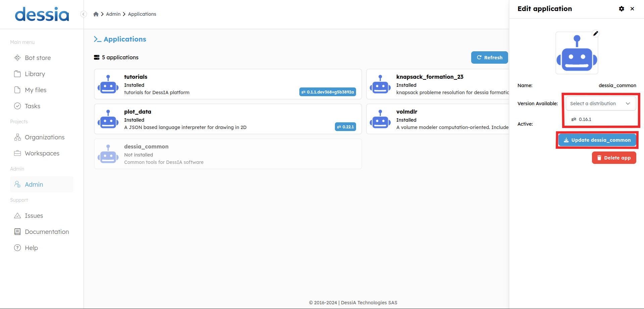Click the My files document icon
This screenshot has height=309, width=644.
coord(17,90)
